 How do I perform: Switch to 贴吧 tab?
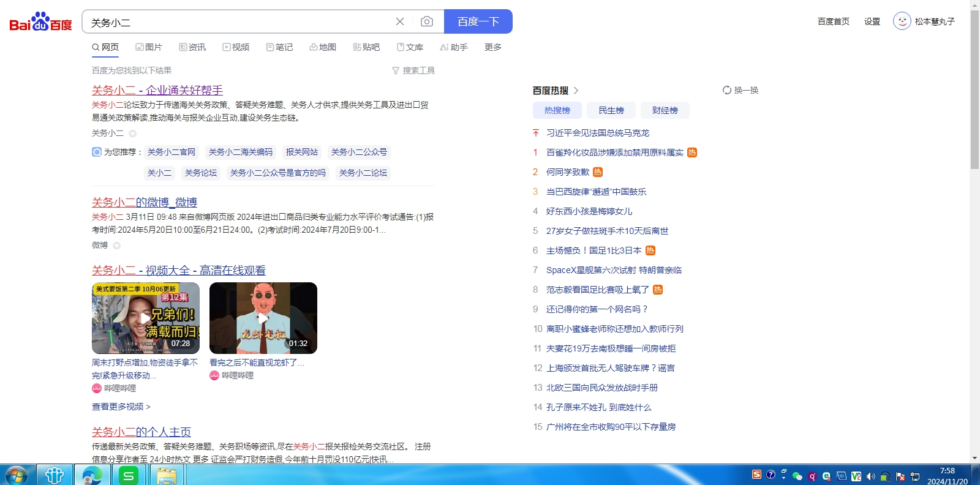click(x=366, y=47)
